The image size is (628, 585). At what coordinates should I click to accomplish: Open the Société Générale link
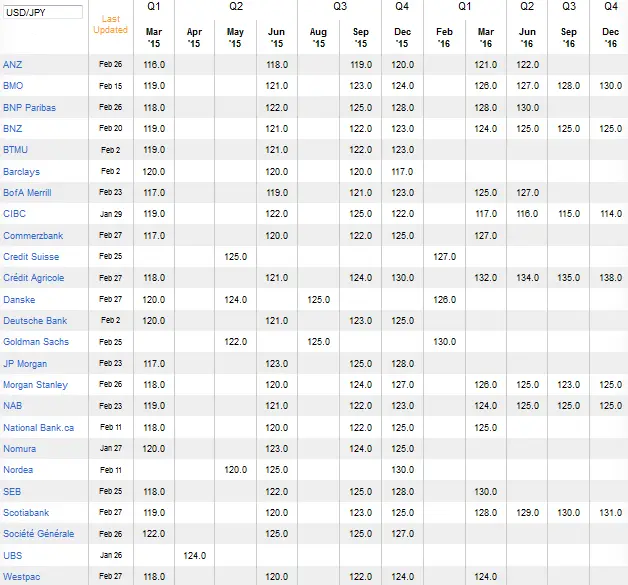point(39,534)
